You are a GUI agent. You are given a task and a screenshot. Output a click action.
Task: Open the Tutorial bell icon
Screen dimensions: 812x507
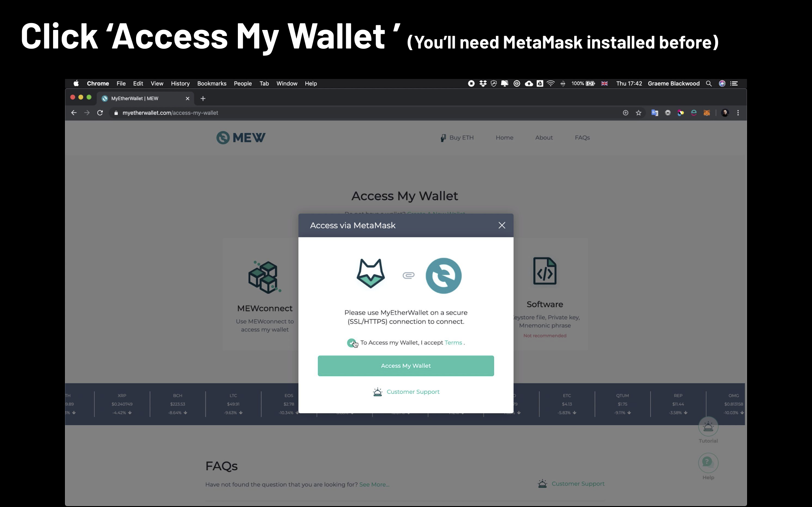pyautogui.click(x=708, y=427)
